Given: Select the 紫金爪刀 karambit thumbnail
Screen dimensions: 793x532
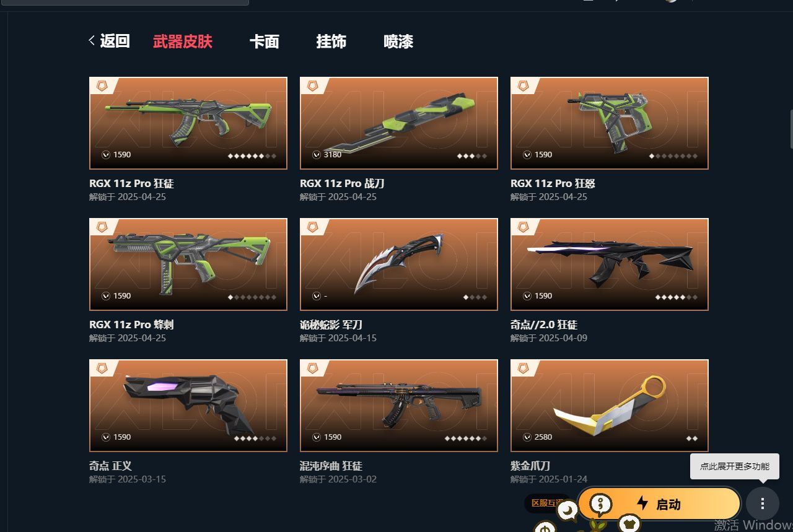Looking at the screenshot, I should point(610,406).
